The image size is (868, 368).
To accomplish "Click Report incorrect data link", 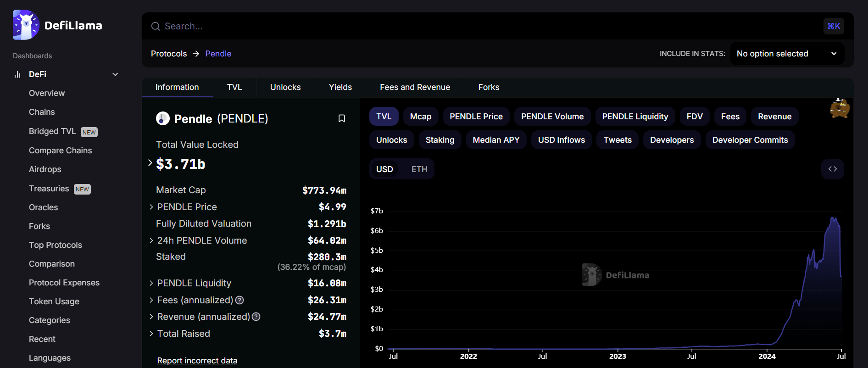I will pyautogui.click(x=197, y=361).
